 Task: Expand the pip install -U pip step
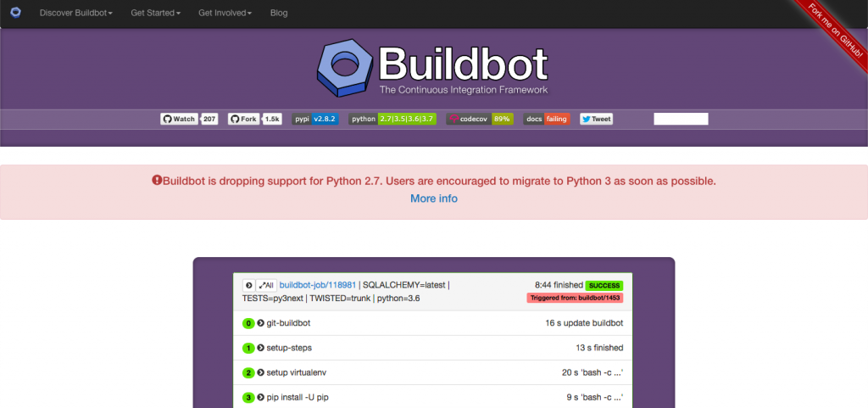tap(261, 398)
